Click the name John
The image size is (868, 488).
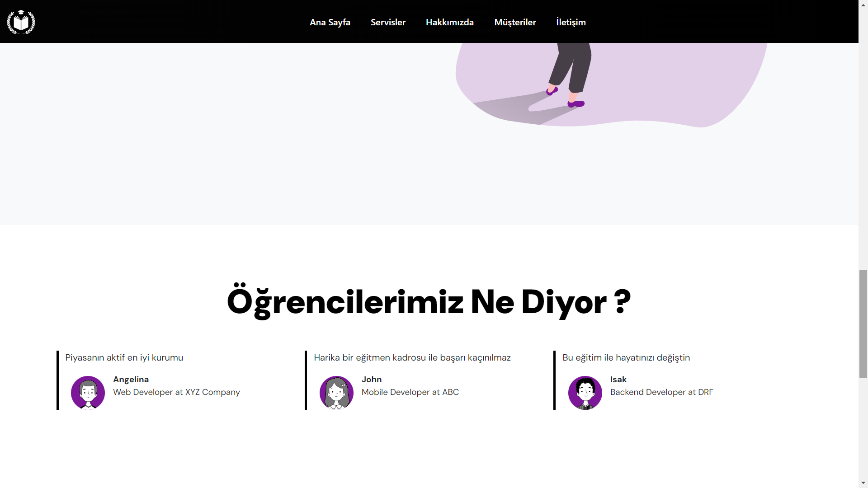click(371, 380)
